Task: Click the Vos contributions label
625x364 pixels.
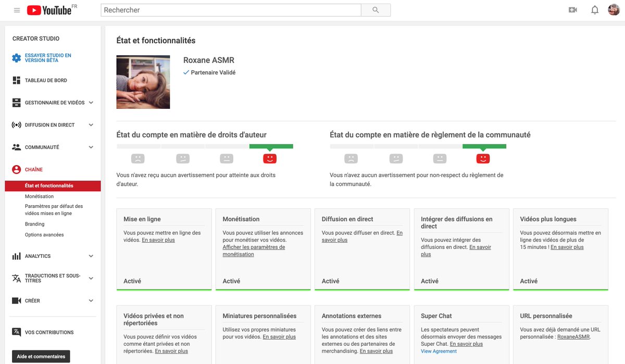Action: pos(49,332)
